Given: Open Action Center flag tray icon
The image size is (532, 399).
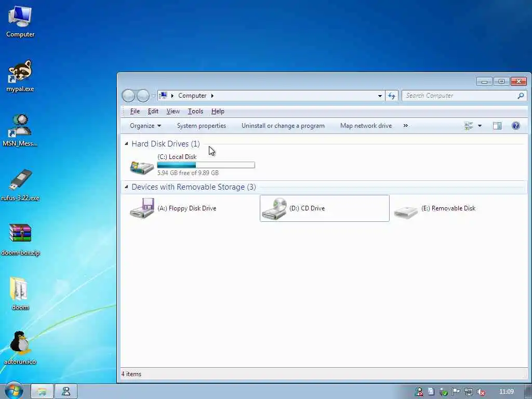Looking at the screenshot, I should pyautogui.click(x=456, y=392).
